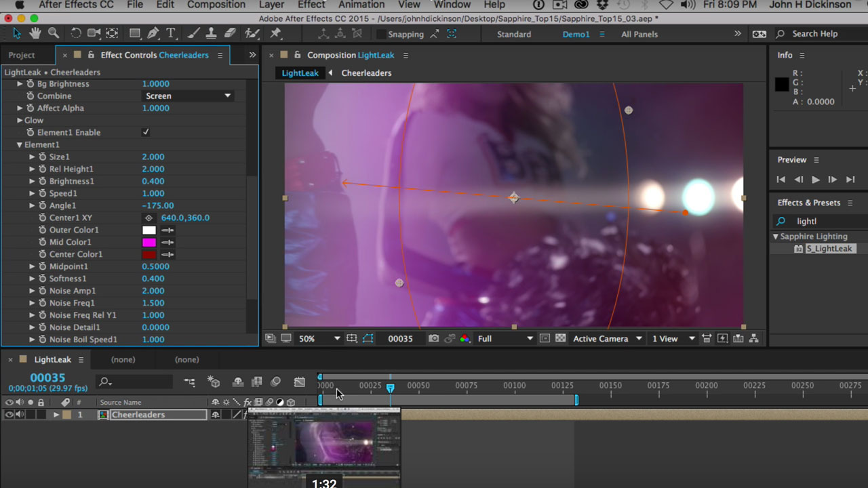Activate the Rotation tool

[x=76, y=33]
